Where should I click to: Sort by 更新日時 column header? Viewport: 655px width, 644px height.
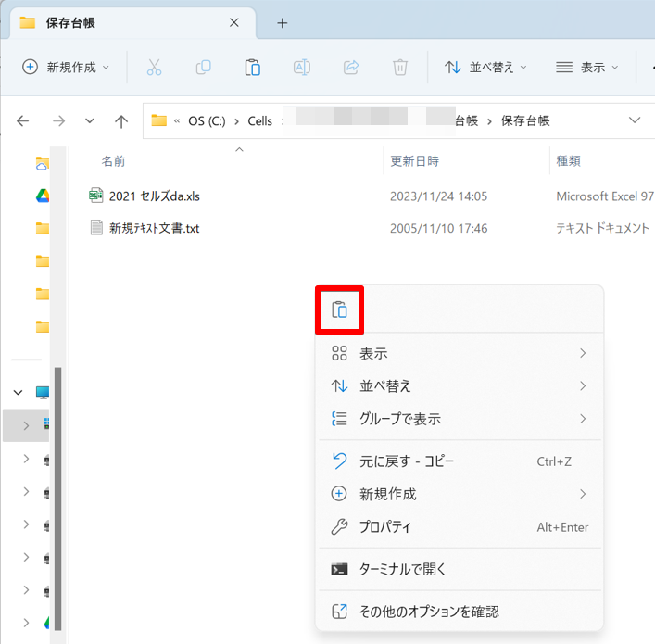click(x=414, y=161)
